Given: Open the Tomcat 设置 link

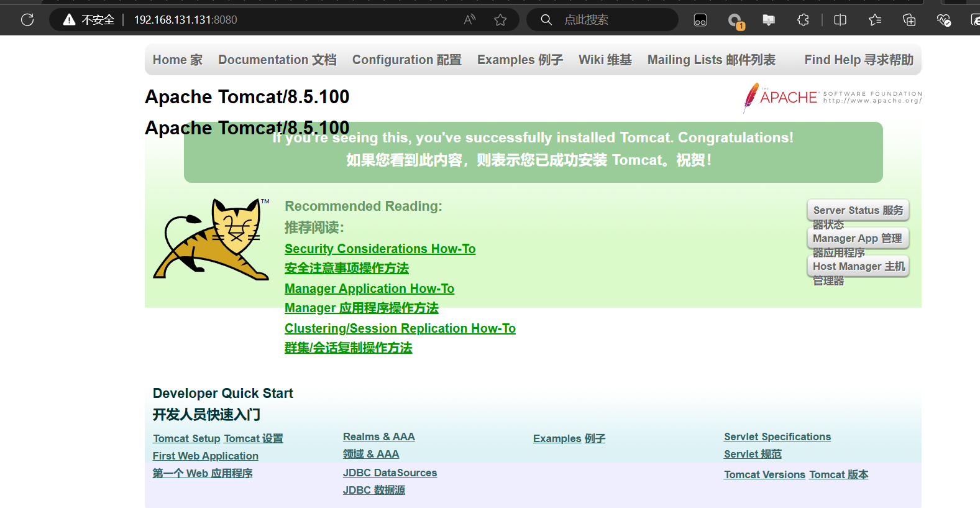Looking at the screenshot, I should pos(254,438).
